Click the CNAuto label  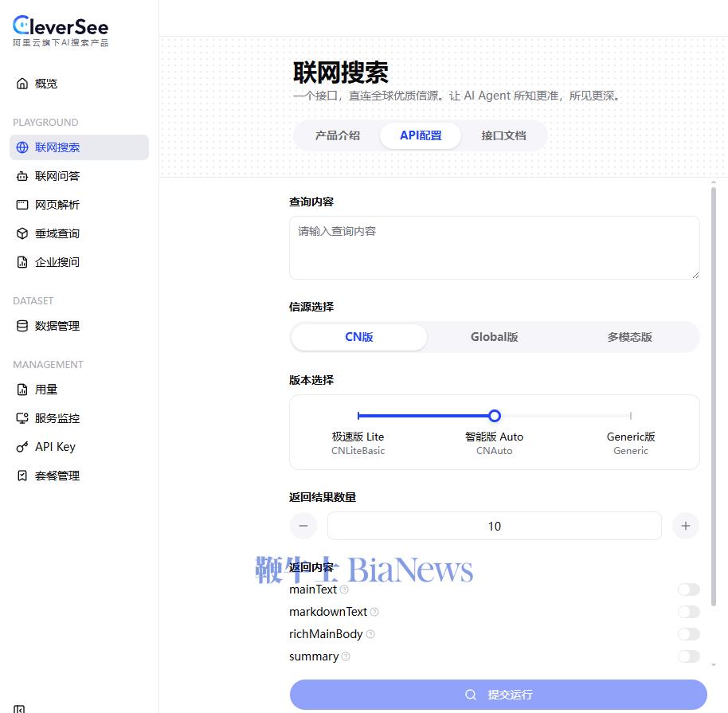point(495,451)
